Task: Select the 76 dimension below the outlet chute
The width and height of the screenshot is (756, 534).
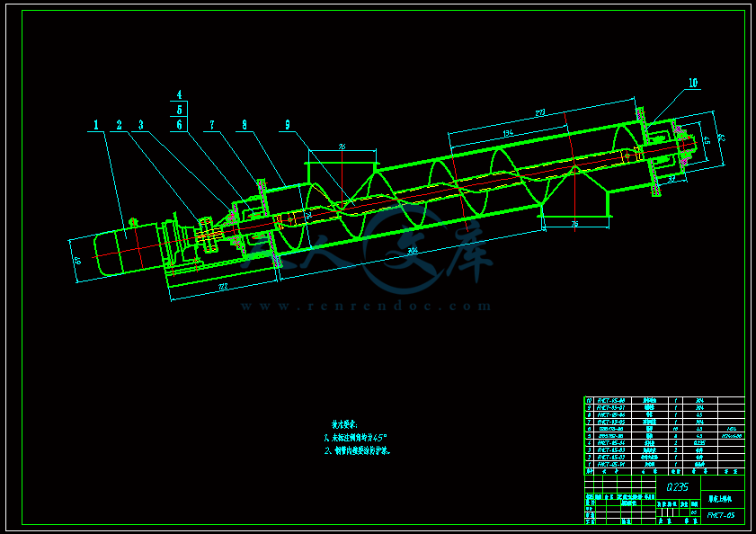Action: (x=574, y=224)
